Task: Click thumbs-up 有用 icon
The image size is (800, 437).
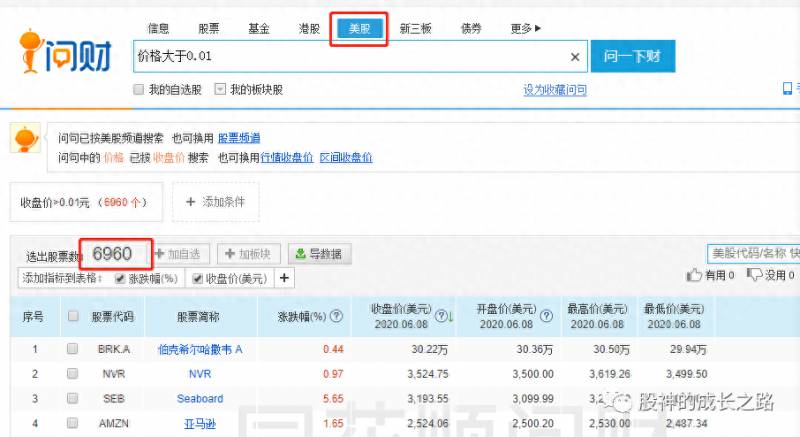Action: pyautogui.click(x=694, y=275)
